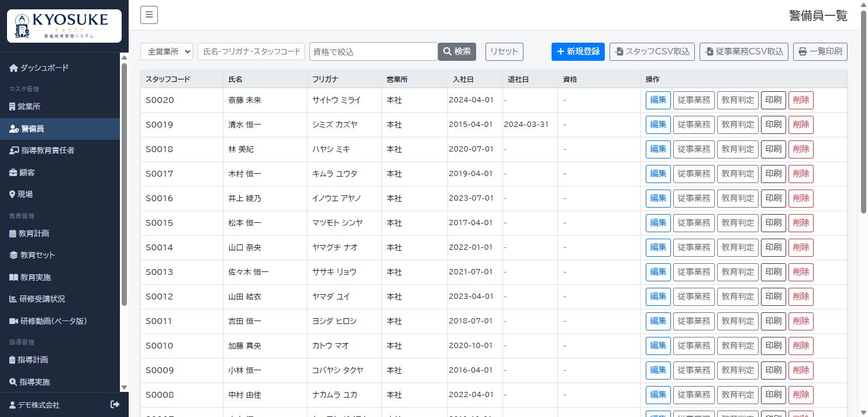
Task: Click 印刷 for 山口 奈央
Action: [773, 247]
